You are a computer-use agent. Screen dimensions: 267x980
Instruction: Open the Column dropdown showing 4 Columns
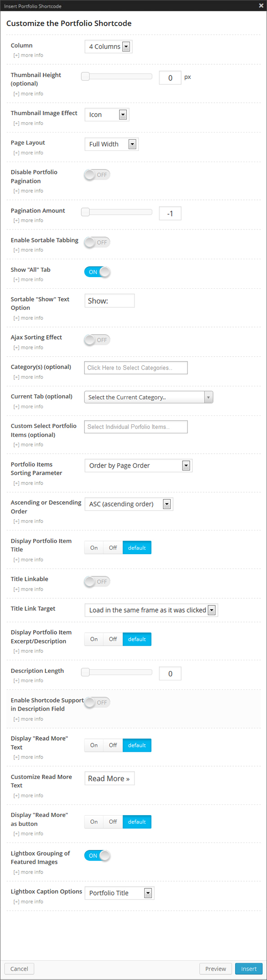(108, 46)
